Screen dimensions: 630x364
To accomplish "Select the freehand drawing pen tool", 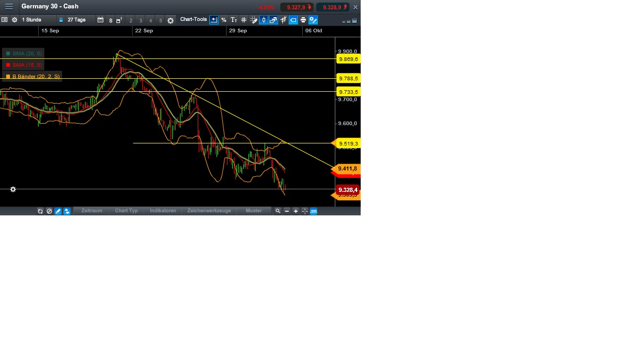I will pos(57,211).
